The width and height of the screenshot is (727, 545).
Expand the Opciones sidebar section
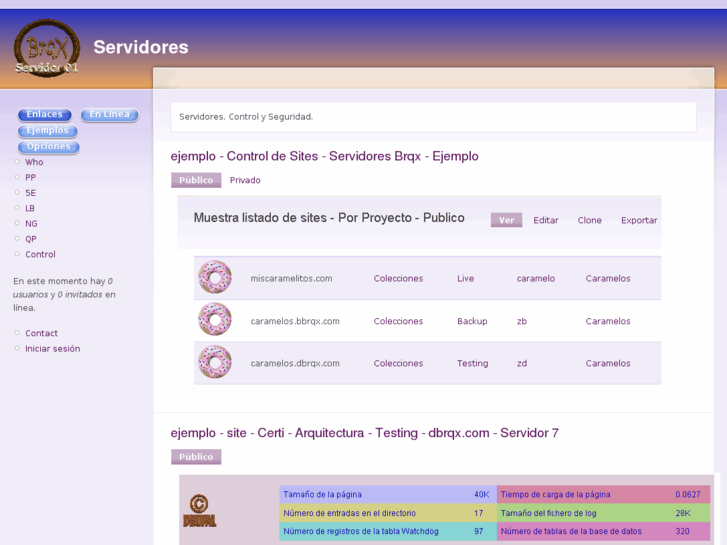pos(48,147)
